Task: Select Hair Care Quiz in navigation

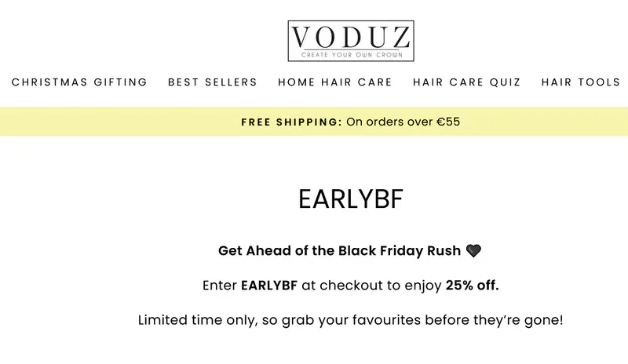Action: pyautogui.click(x=466, y=82)
